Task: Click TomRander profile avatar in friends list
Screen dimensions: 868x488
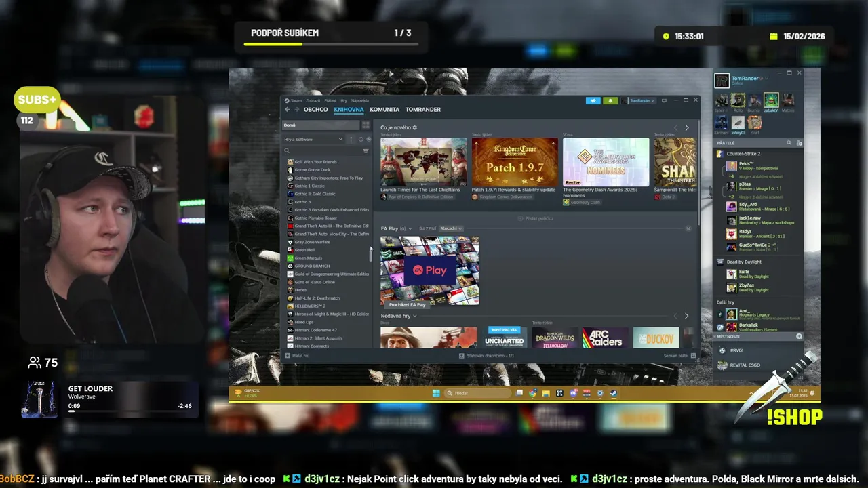Action: 722,81
